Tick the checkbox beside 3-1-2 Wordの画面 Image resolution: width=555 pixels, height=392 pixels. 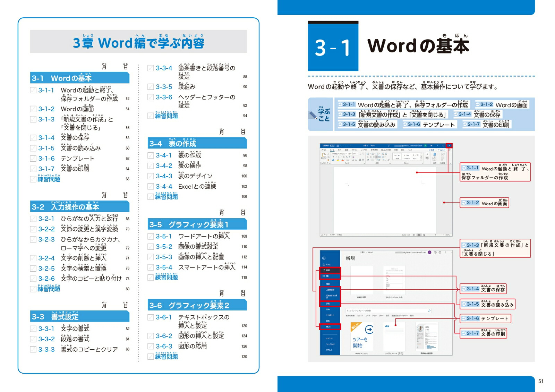point(33,109)
